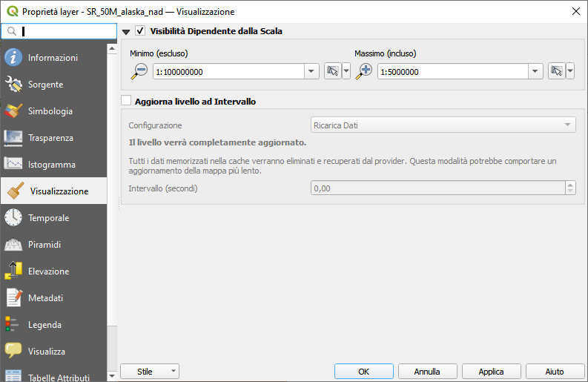Show the Istogramma tab
Viewport: 588px width, 382px height.
pyautogui.click(x=53, y=165)
